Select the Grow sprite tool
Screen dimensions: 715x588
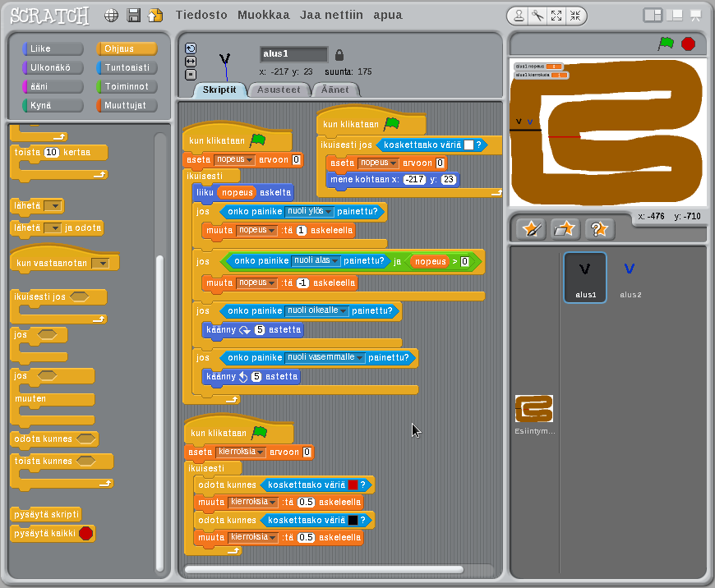(x=556, y=16)
